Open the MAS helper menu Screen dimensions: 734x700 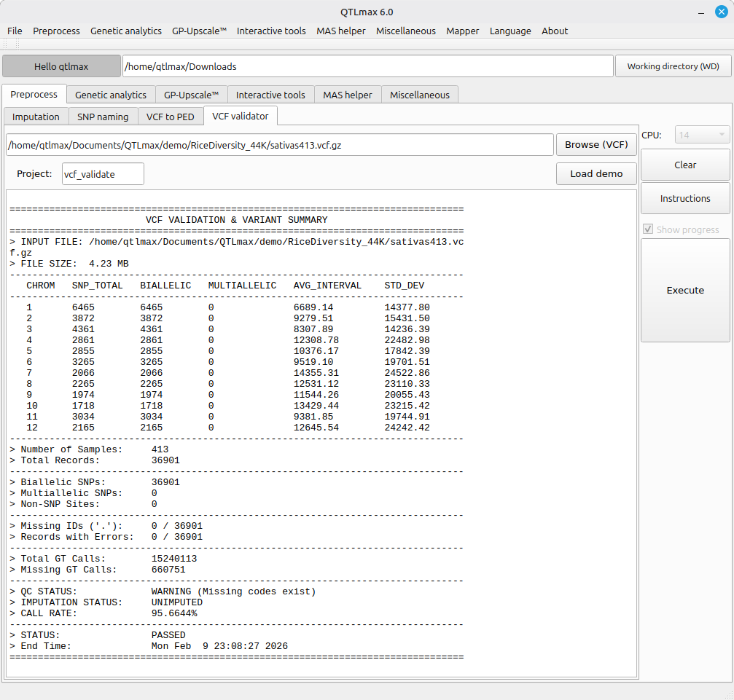point(341,31)
